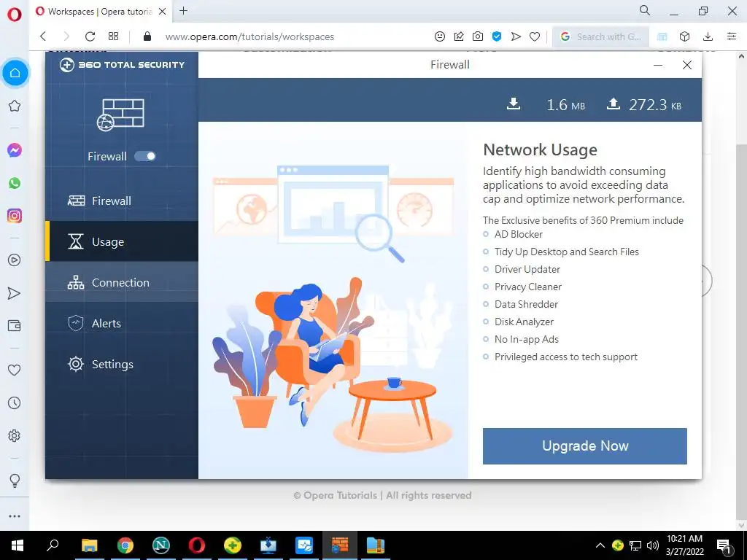Open File Explorer from taskbar

90,545
